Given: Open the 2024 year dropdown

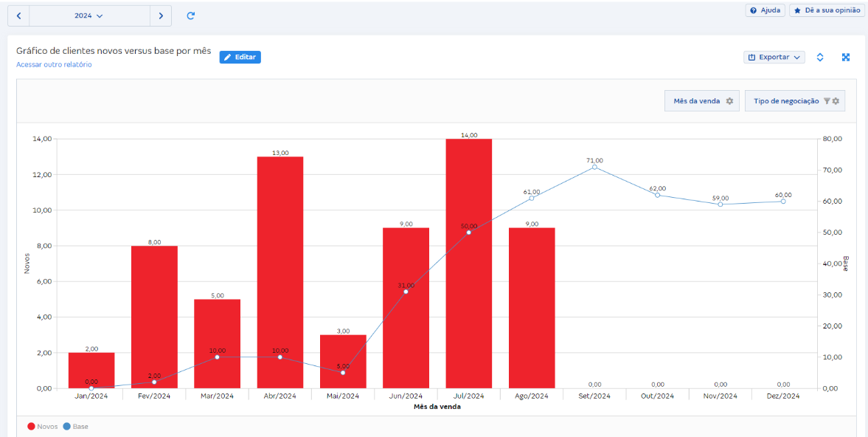Looking at the screenshot, I should tap(88, 16).
